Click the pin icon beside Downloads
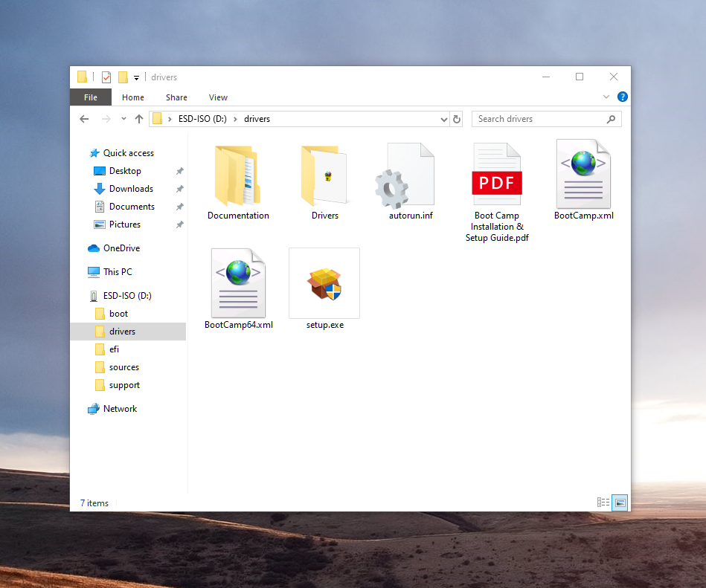Image resolution: width=706 pixels, height=588 pixels. click(179, 189)
